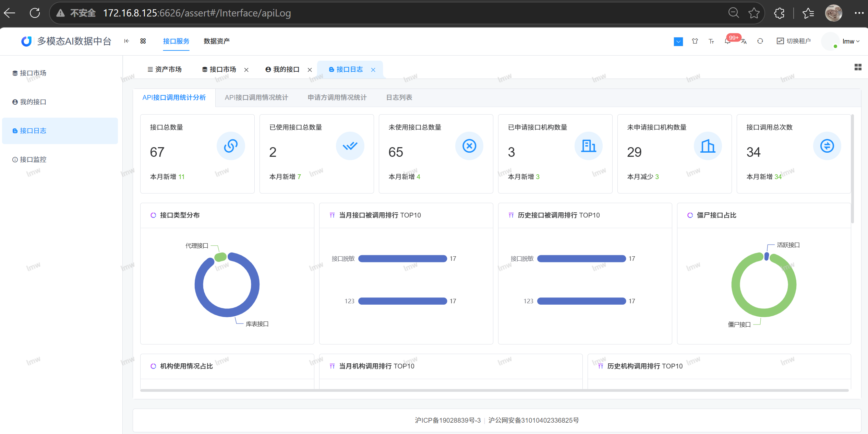Screen dimensions: 868x434
Task: Close the 接口日志 page tab
Action: pyautogui.click(x=373, y=70)
